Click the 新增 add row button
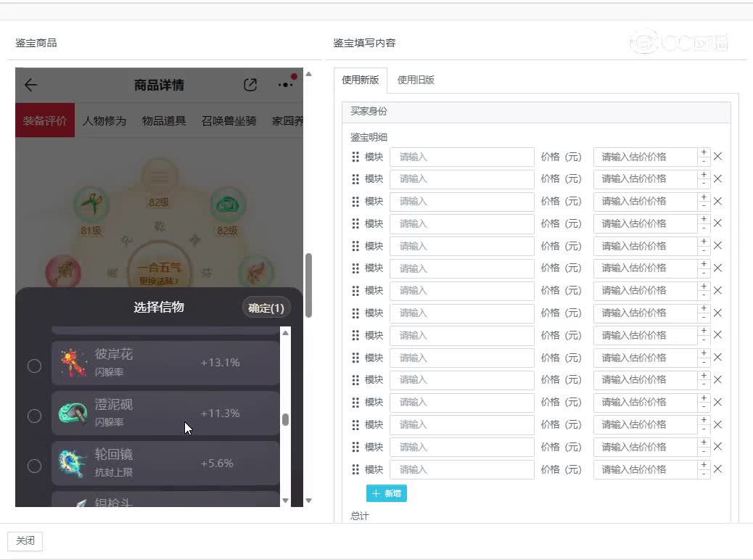 [387, 493]
